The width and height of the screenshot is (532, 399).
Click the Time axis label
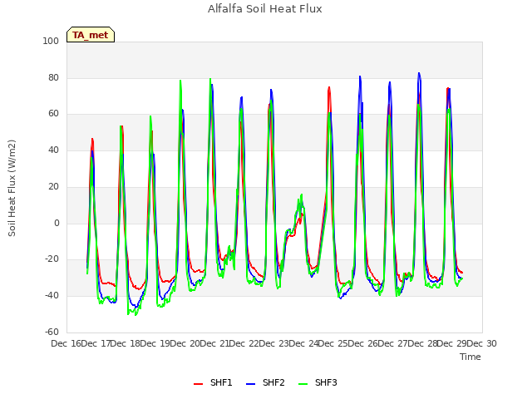click(470, 357)
